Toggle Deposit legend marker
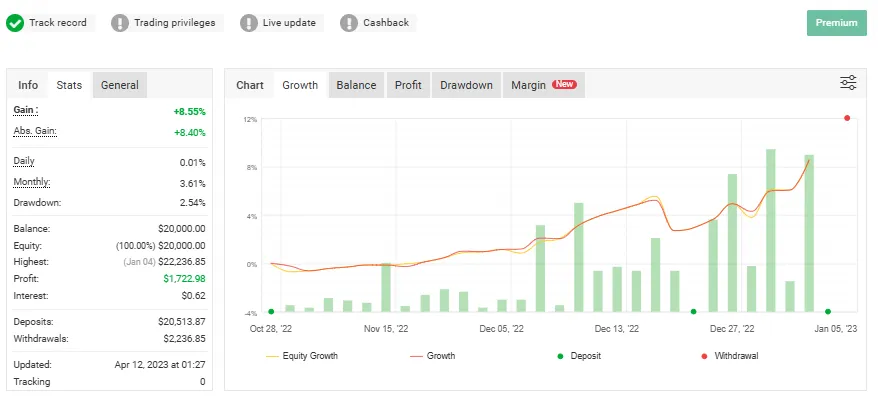 click(x=580, y=356)
